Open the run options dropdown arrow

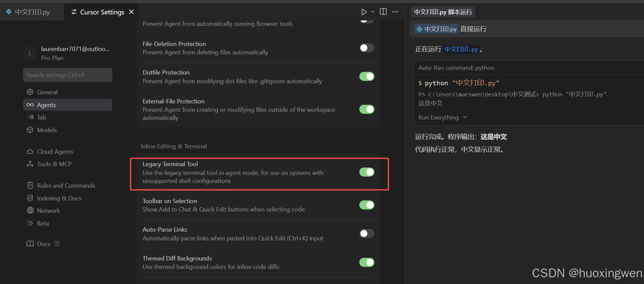coord(372,12)
